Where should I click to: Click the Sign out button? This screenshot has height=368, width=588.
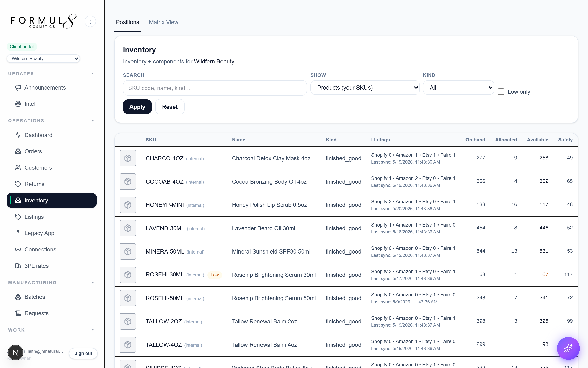[x=83, y=353]
